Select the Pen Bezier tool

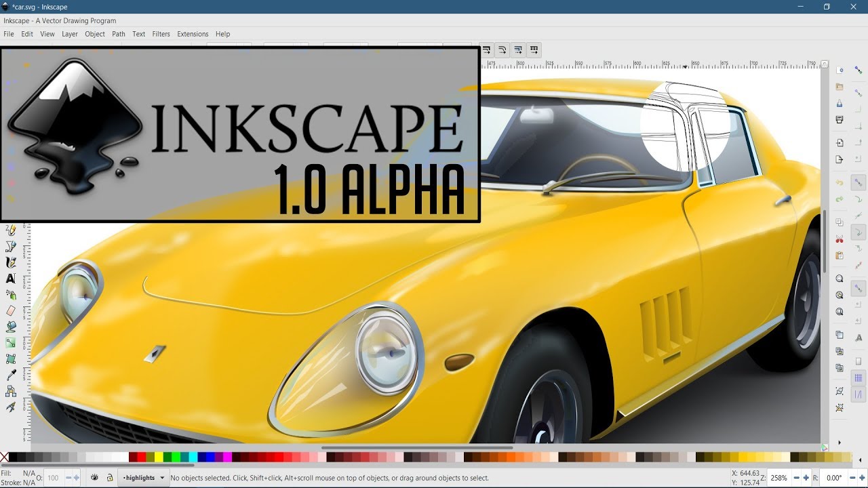(x=11, y=247)
